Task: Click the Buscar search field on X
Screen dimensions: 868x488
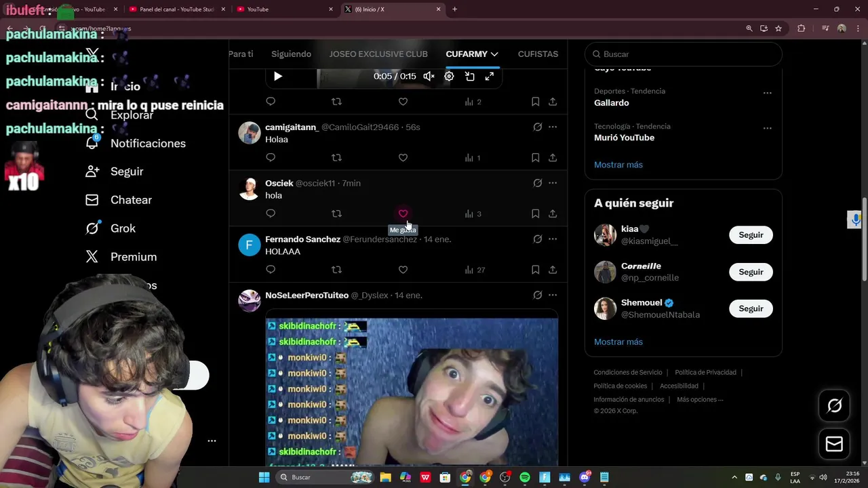Action: click(x=684, y=54)
